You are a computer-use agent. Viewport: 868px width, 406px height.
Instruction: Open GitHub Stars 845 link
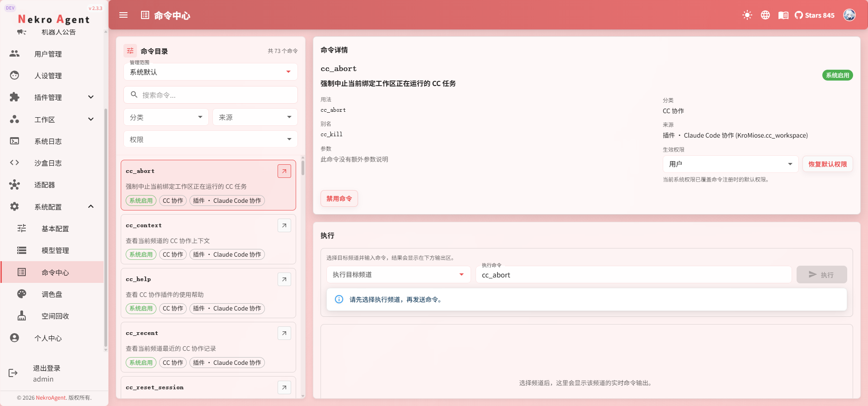coord(815,15)
